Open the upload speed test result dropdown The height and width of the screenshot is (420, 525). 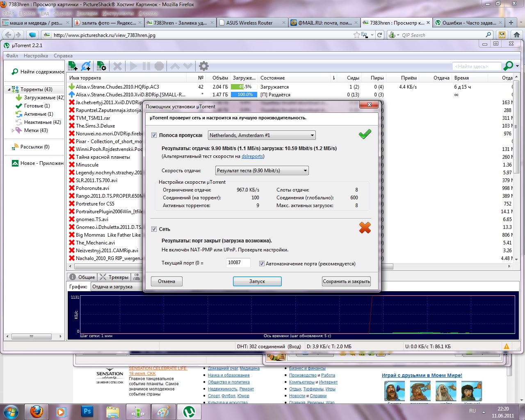(x=262, y=171)
